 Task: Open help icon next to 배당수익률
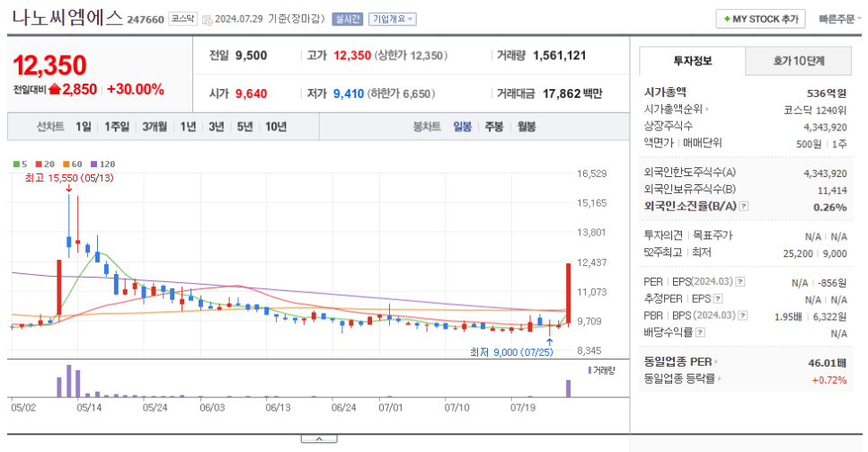pyautogui.click(x=700, y=332)
